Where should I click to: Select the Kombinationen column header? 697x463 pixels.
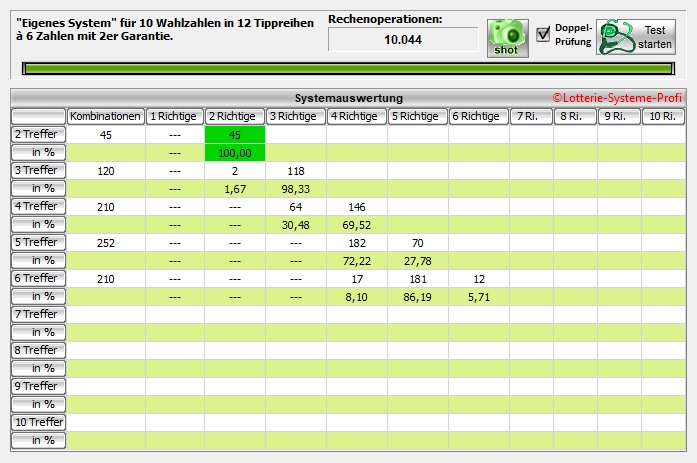coord(105,116)
